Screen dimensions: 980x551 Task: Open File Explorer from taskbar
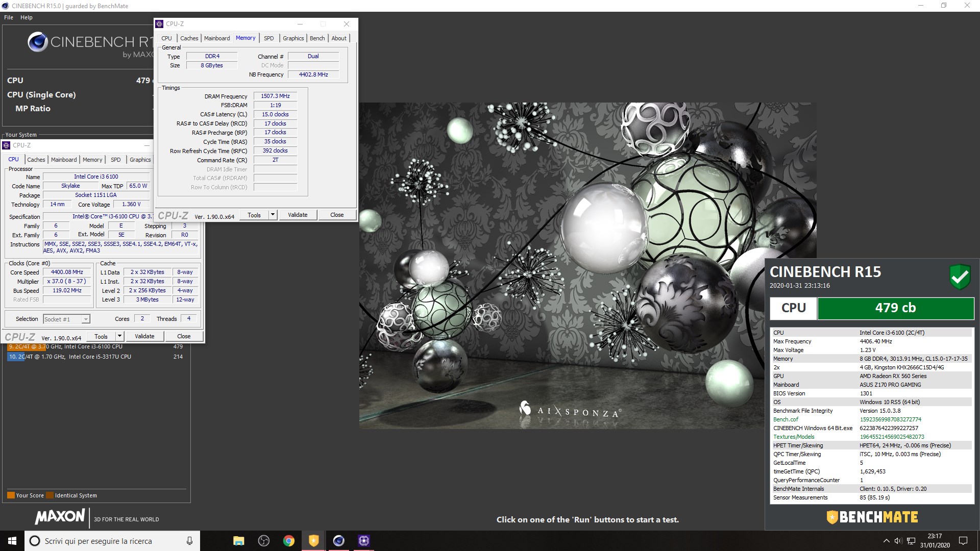coord(238,541)
